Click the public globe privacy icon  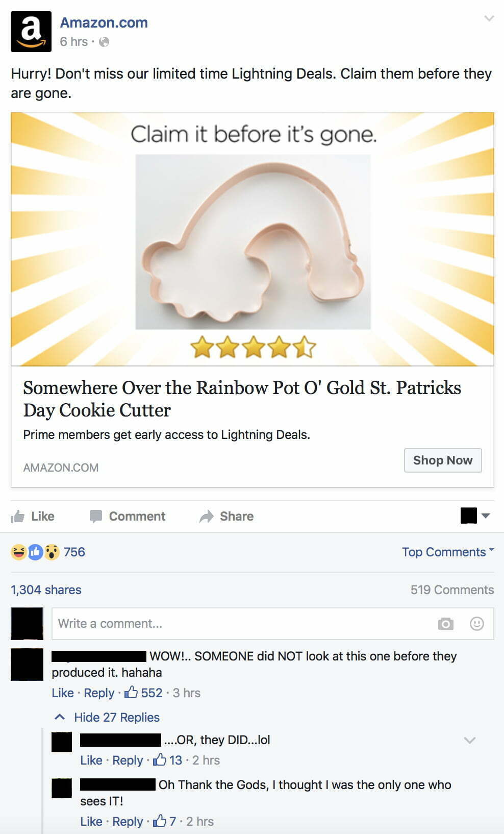pos(104,42)
